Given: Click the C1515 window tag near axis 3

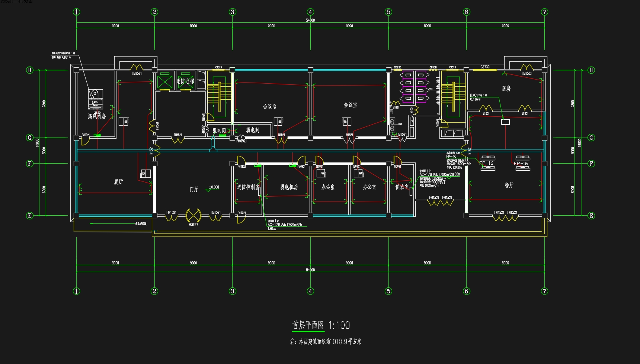Looking at the screenshot, I should 218,67.
